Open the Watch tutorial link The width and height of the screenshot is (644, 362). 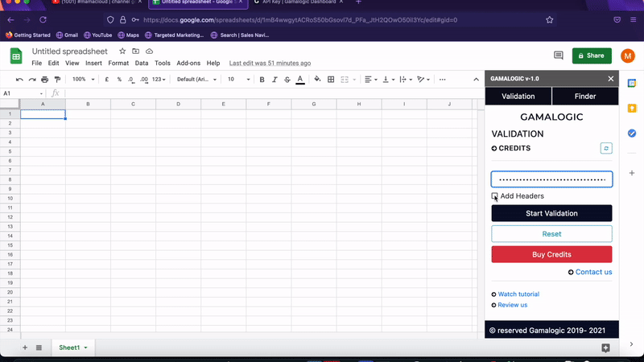pos(518,294)
